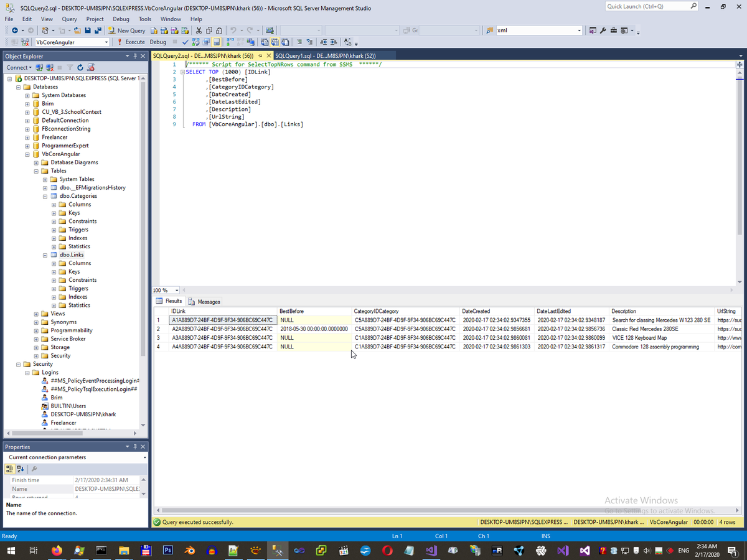747x560 pixels.
Task: Expand the Views folder node
Action: point(36,314)
